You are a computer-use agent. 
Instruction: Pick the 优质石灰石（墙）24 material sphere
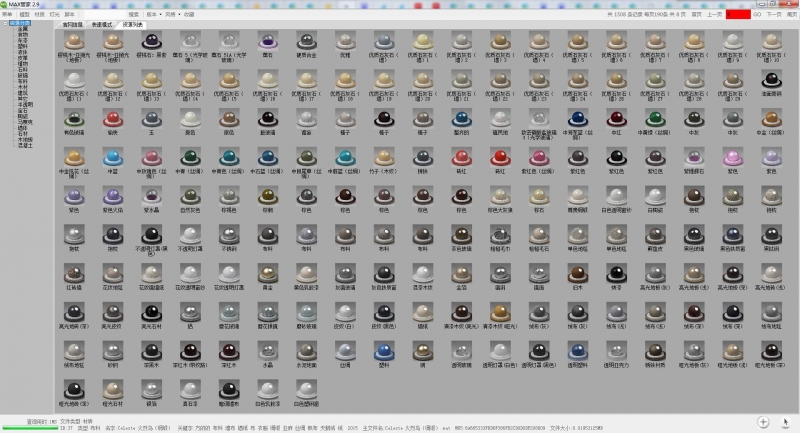pos(578,80)
